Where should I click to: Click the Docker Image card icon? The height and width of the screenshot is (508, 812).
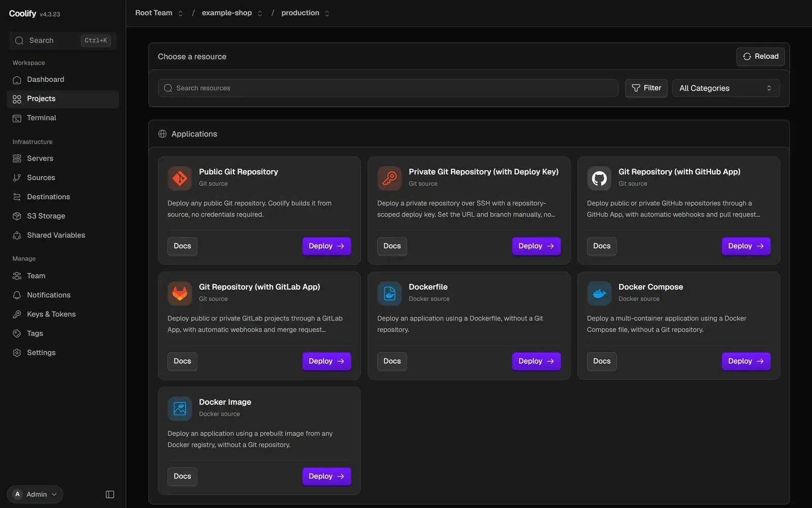tap(180, 409)
